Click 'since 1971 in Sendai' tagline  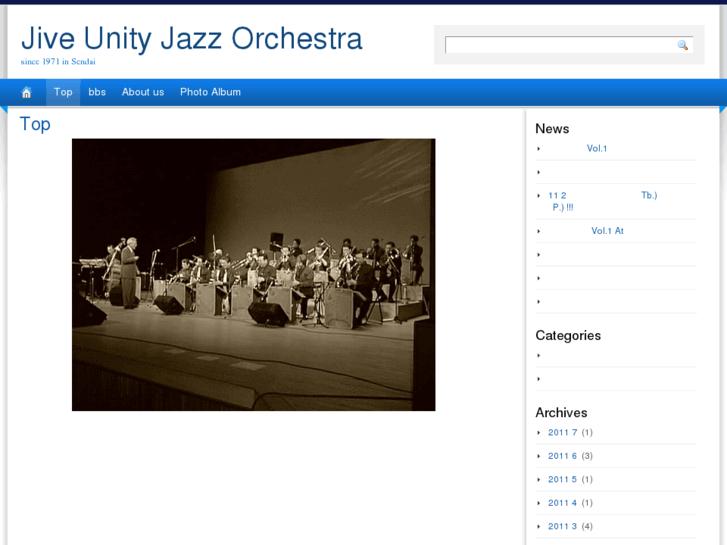point(58,62)
